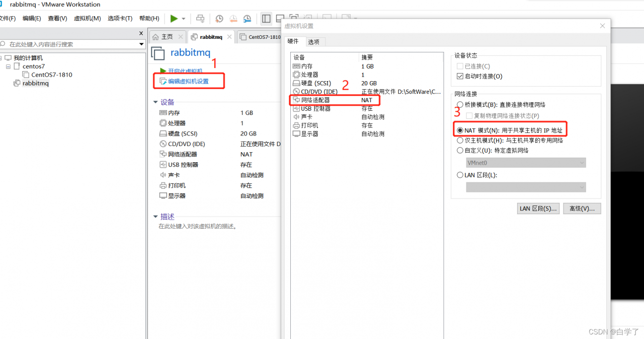This screenshot has width=644, height=339.
Task: Click 打印机 printer icon in summary panel
Action: point(163,185)
